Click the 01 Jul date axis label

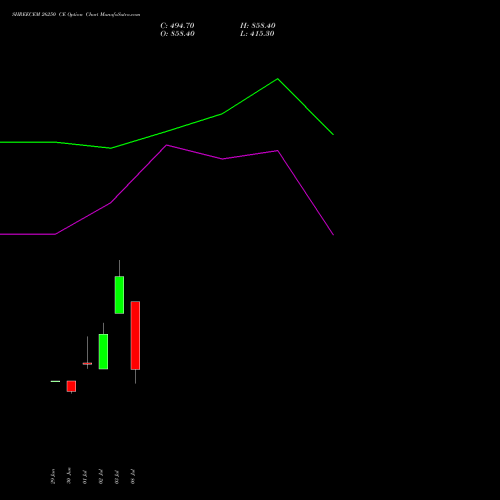coord(85,477)
